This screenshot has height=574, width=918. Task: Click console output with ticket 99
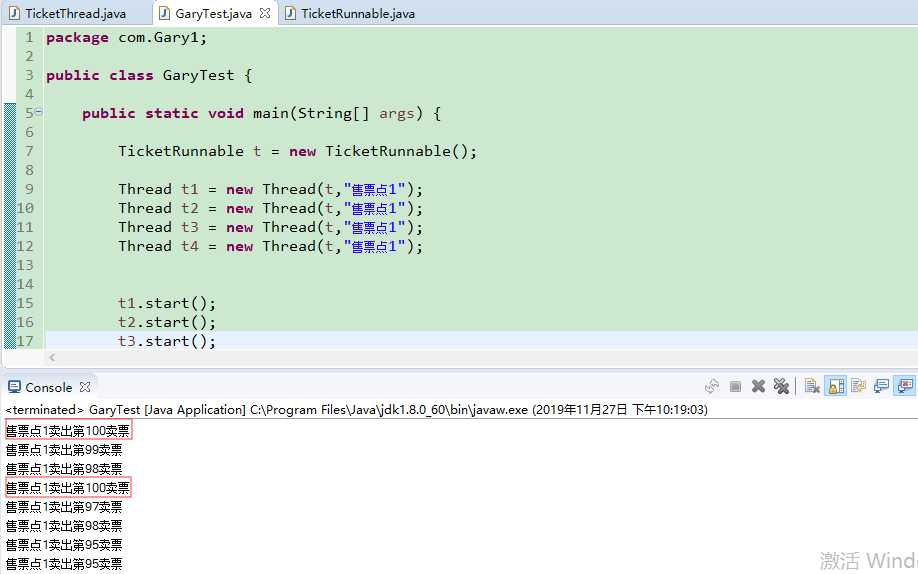64,450
